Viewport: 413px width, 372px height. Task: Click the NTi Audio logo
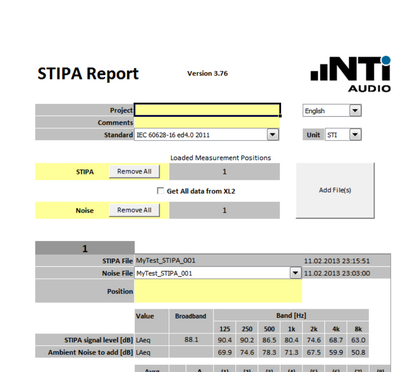350,74
